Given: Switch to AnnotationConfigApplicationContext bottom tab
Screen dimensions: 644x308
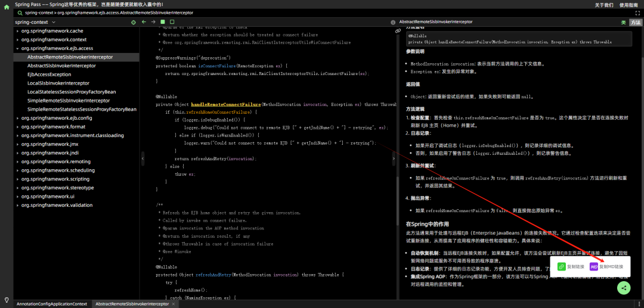Looking at the screenshot, I should [x=52, y=304].
